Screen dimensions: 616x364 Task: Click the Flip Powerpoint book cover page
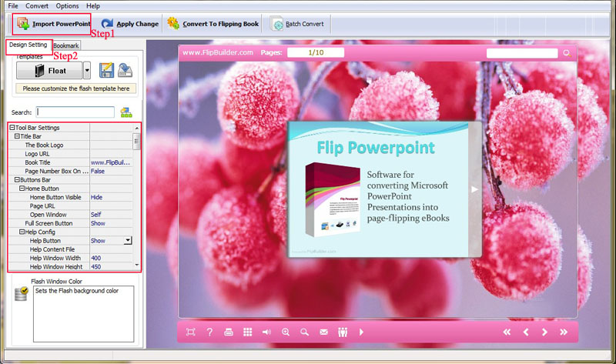378,189
